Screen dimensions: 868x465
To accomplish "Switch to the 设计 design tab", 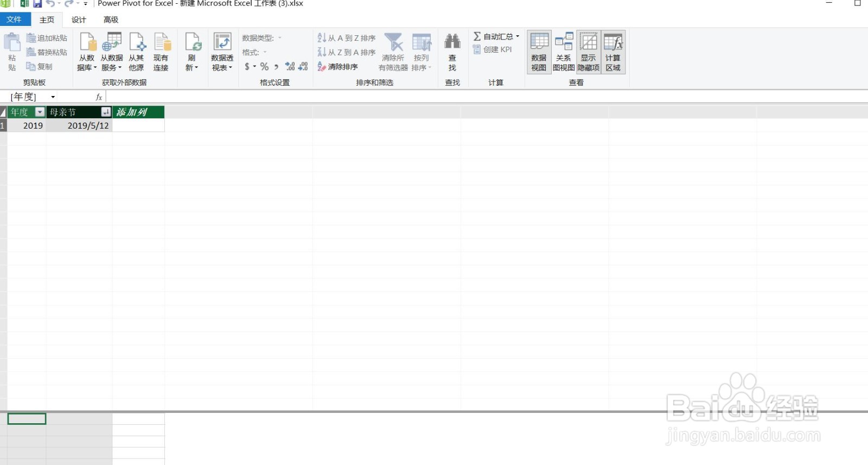I will (79, 20).
